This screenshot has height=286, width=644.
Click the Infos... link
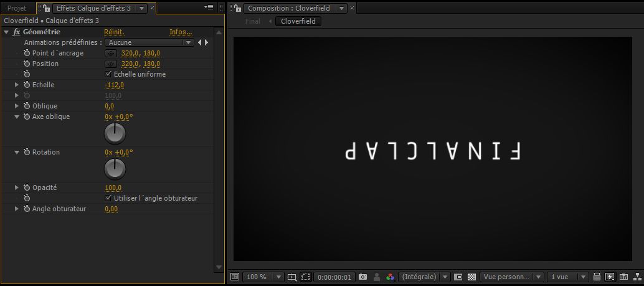181,32
